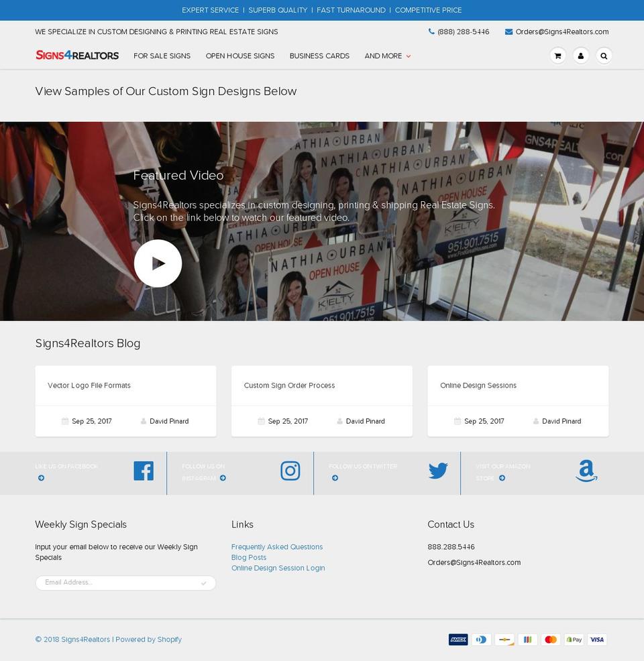Play the featured video
This screenshot has width=644, height=661.
[x=158, y=263]
